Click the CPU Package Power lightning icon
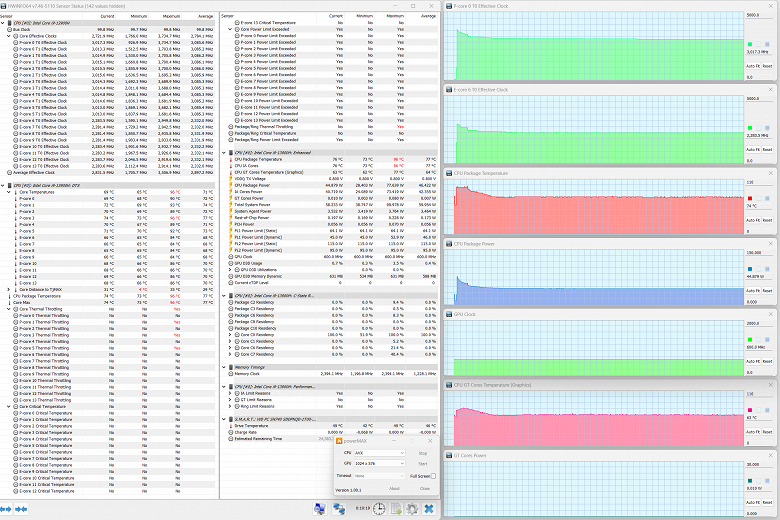 (x=231, y=185)
